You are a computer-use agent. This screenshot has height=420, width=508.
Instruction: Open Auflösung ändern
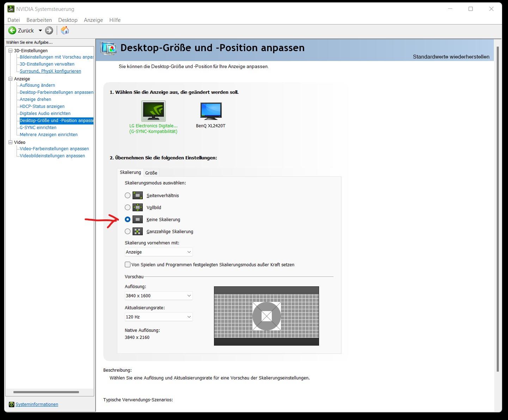37,85
